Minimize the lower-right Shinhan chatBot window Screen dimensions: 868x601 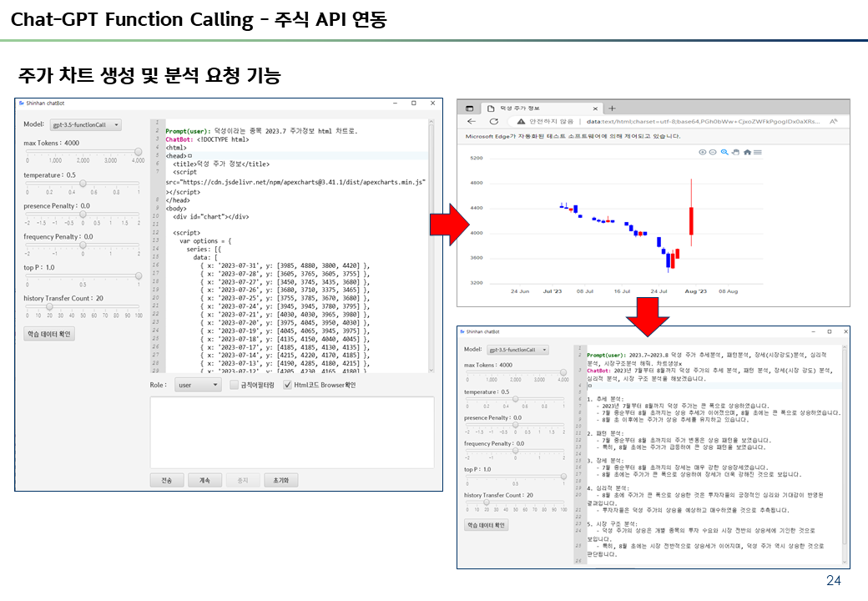click(814, 331)
